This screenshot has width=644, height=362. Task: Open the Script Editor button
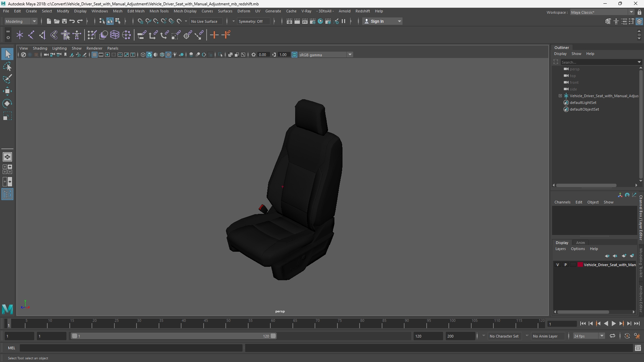638,348
